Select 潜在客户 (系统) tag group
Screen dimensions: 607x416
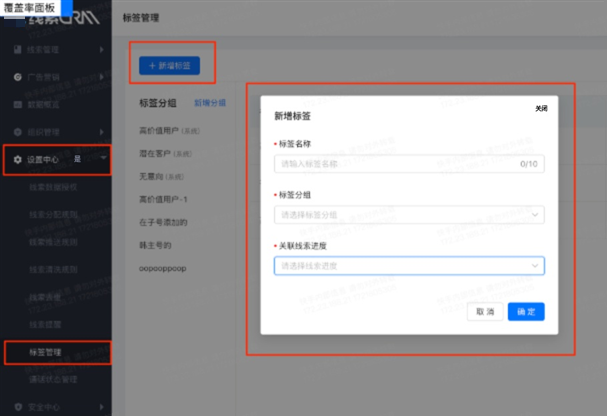click(165, 154)
